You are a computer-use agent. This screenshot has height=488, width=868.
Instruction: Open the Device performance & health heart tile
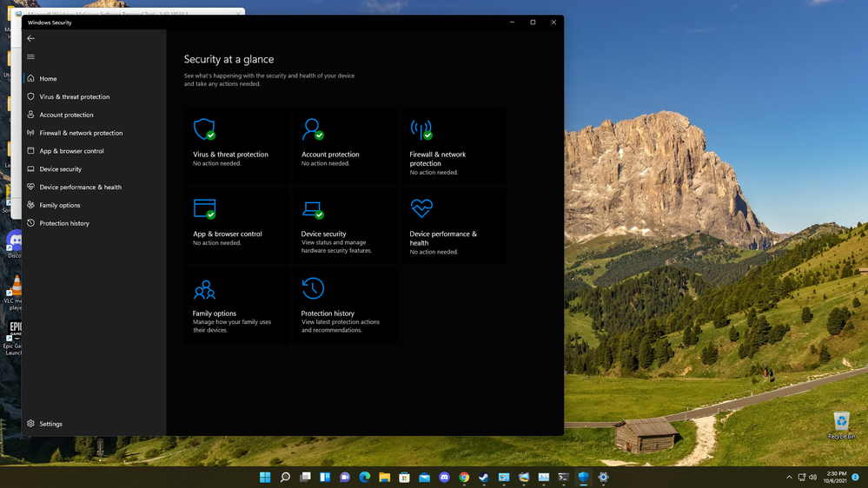pos(454,226)
